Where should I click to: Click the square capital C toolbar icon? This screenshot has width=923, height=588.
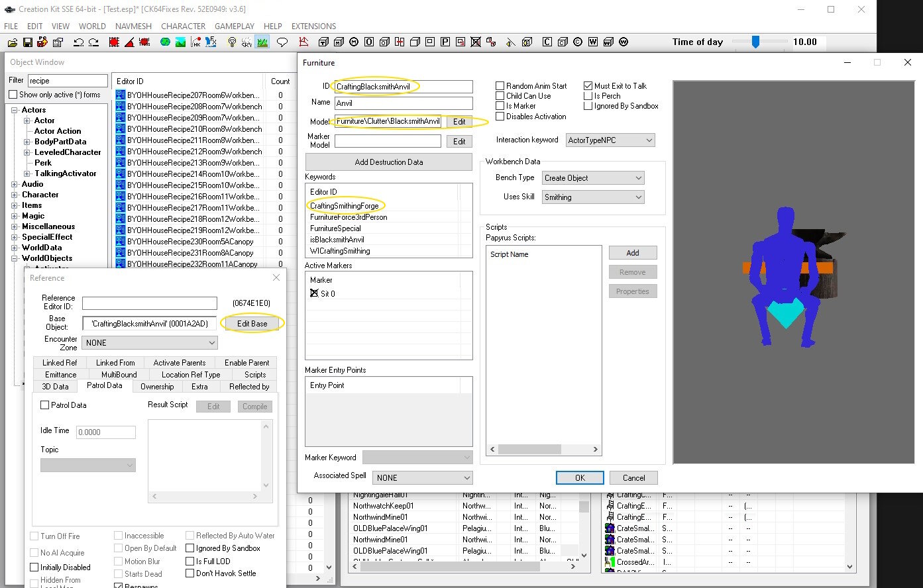547,42
